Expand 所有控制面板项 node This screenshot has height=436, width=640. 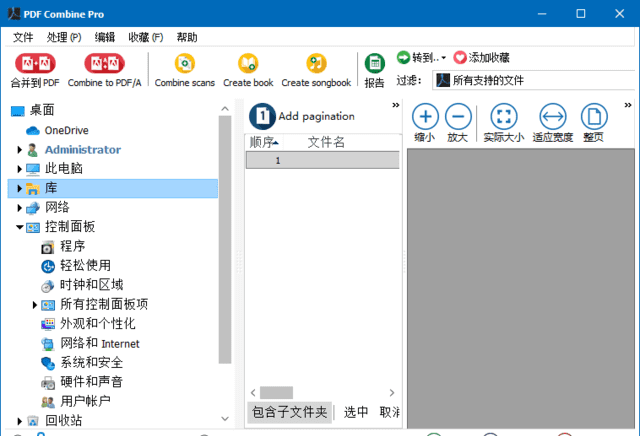35,305
